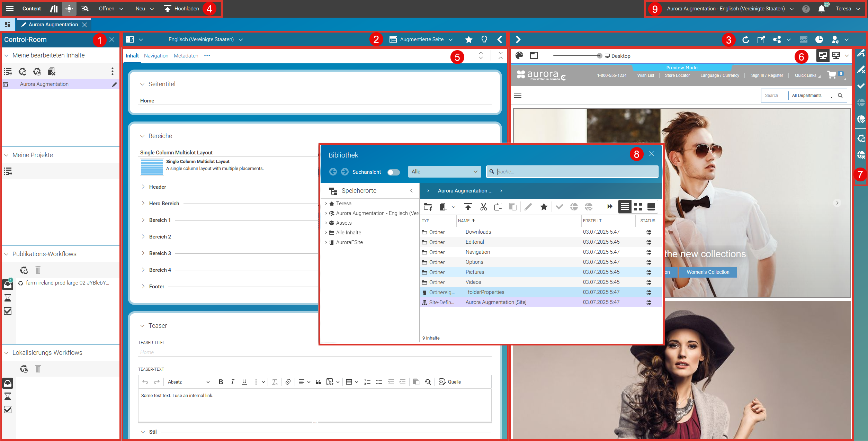
Task: Click the Hochladen upload icon
Action: (x=168, y=9)
